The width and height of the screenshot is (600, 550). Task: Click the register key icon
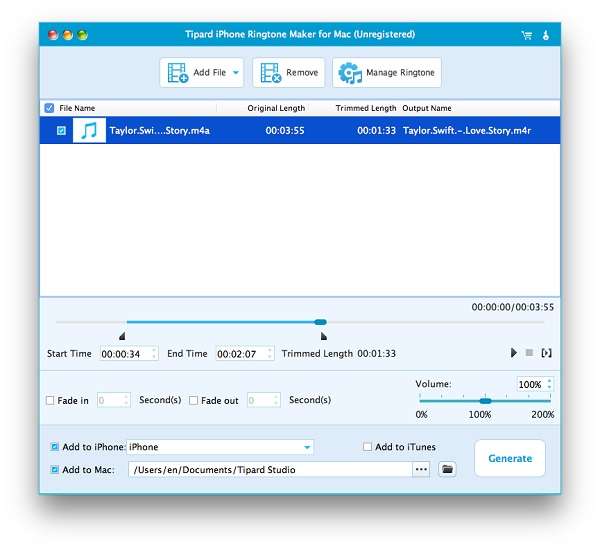click(x=546, y=35)
